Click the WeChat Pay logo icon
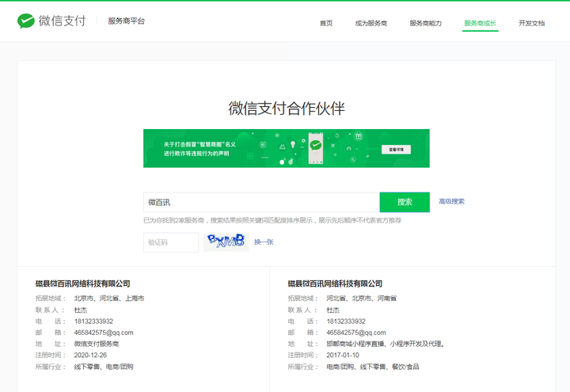This screenshot has width=570, height=392. point(26,21)
